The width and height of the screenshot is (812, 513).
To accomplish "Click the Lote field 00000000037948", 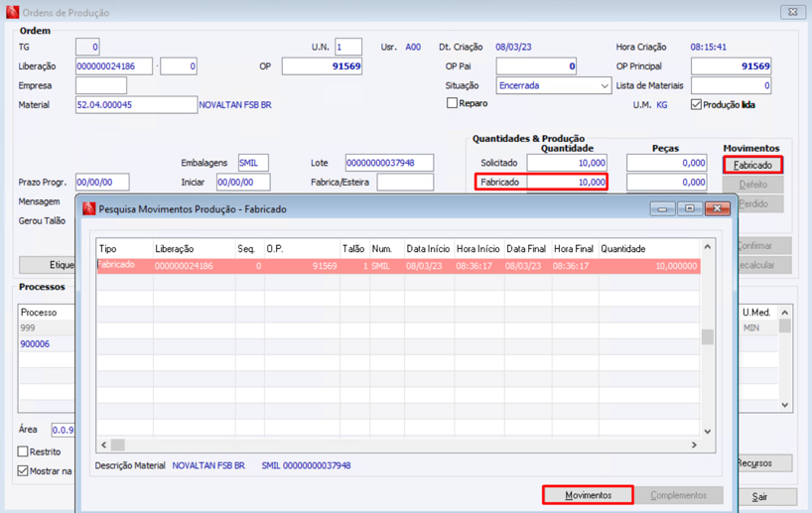I will click(389, 163).
